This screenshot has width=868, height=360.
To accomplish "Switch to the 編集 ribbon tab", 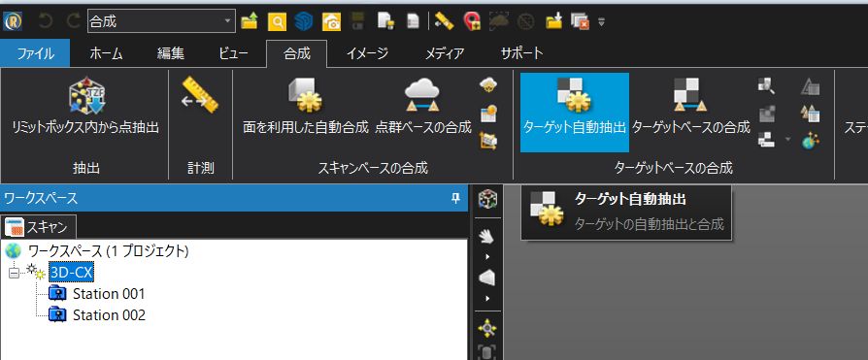I will [171, 53].
